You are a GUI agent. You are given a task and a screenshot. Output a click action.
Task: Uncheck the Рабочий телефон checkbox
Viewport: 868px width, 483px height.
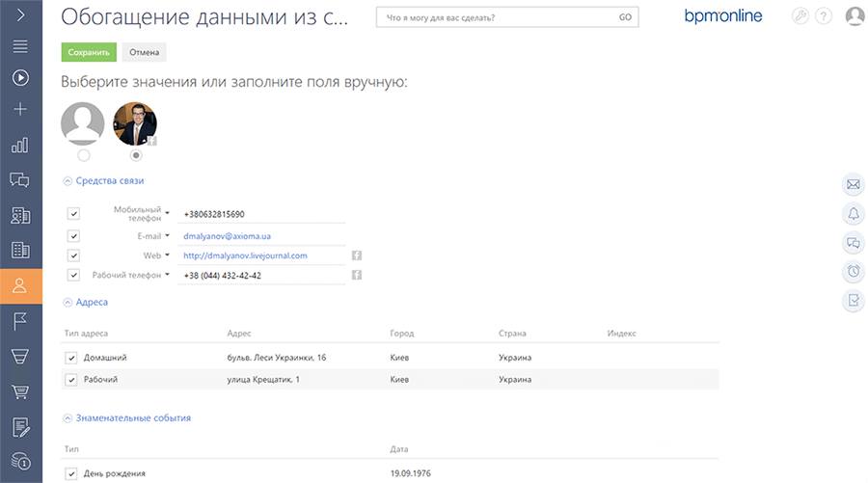pyautogui.click(x=73, y=275)
